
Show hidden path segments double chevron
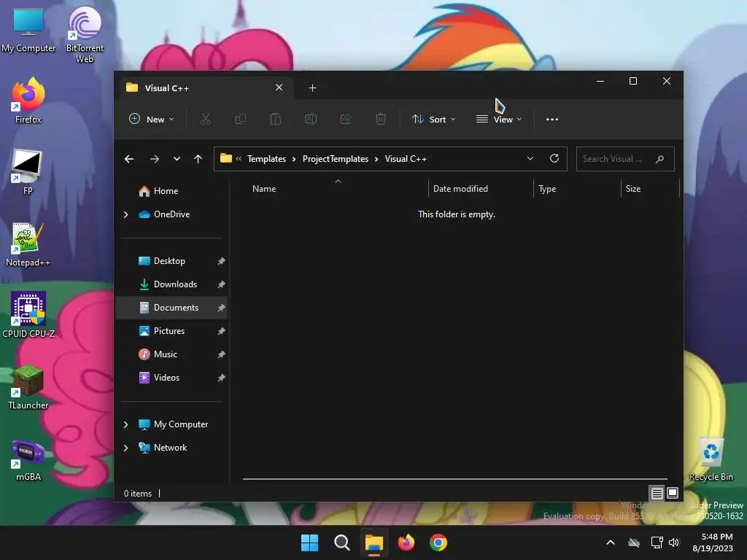(239, 159)
